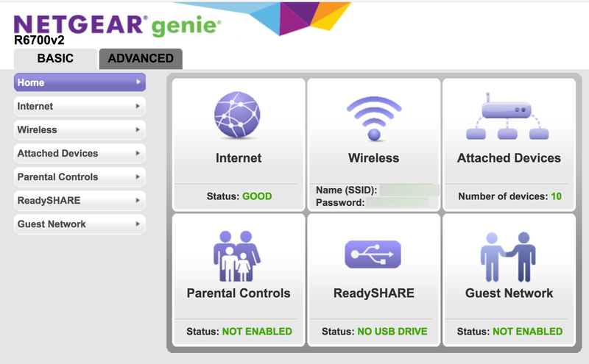
Task: Click the Attached Devices tile title
Action: [509, 158]
